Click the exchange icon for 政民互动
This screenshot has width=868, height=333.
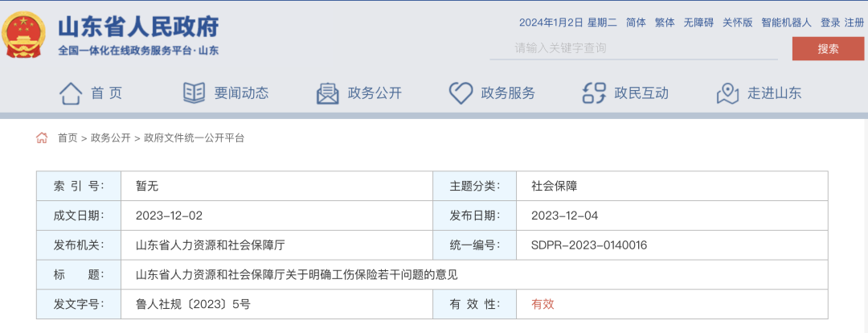point(595,93)
